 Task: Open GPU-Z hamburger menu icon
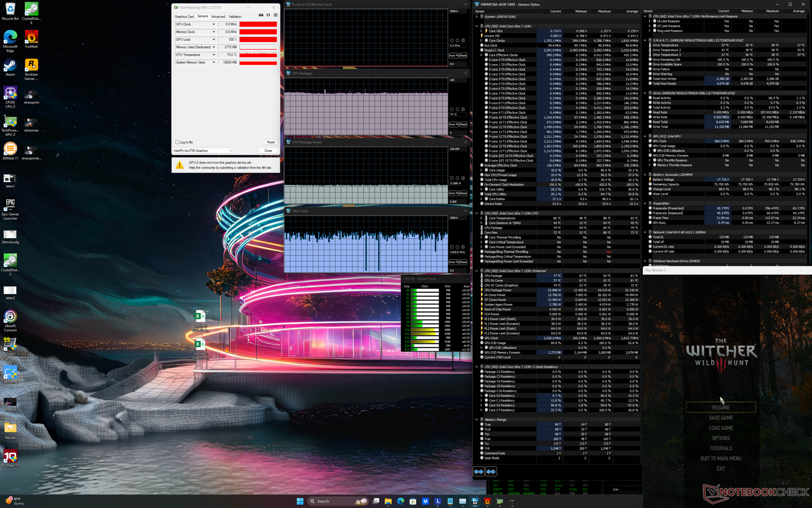(275, 15)
